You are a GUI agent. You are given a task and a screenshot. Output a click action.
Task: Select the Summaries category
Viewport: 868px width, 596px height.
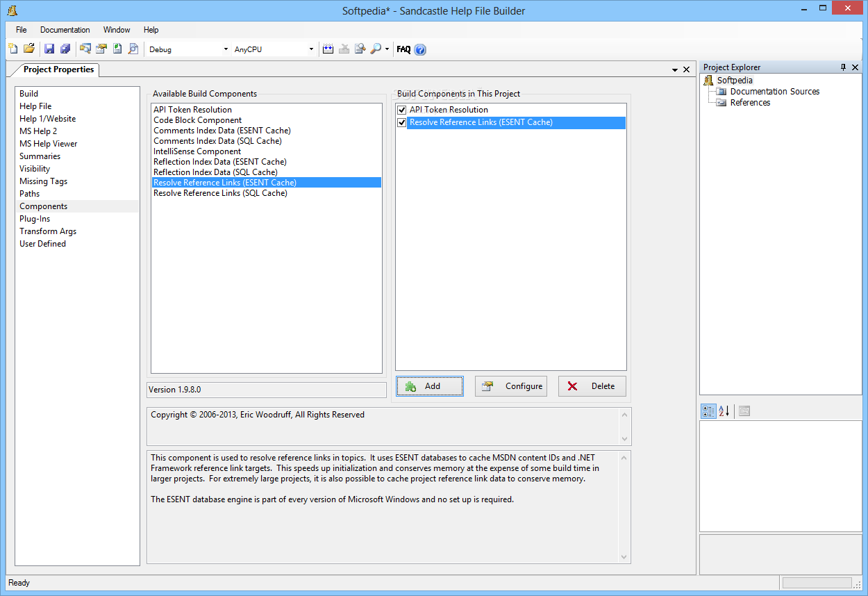click(77, 156)
